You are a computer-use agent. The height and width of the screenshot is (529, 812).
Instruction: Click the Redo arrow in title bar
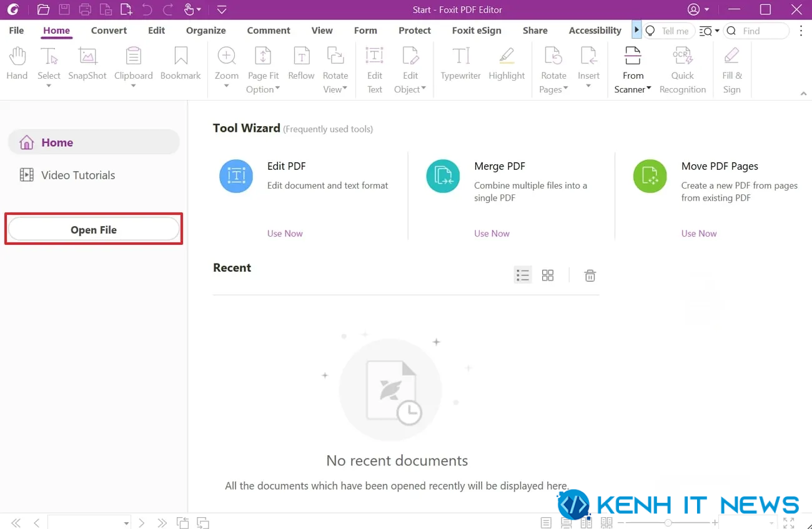pyautogui.click(x=167, y=9)
